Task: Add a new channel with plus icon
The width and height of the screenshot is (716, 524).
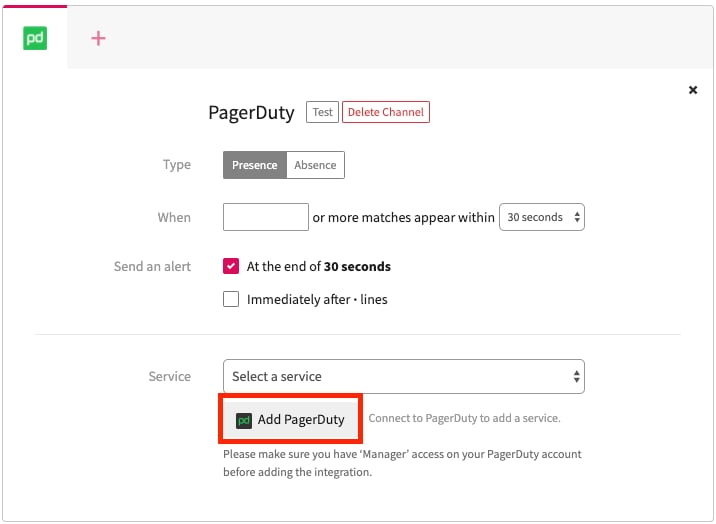Action: tap(98, 38)
